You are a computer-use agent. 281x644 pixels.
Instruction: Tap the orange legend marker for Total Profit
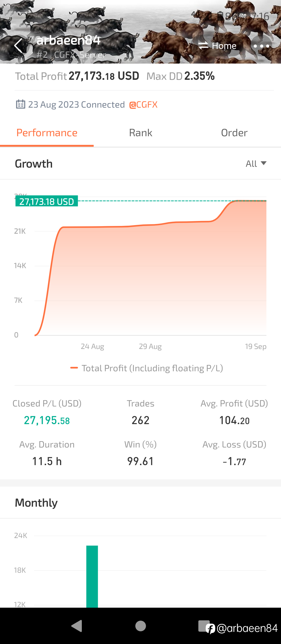(x=74, y=368)
